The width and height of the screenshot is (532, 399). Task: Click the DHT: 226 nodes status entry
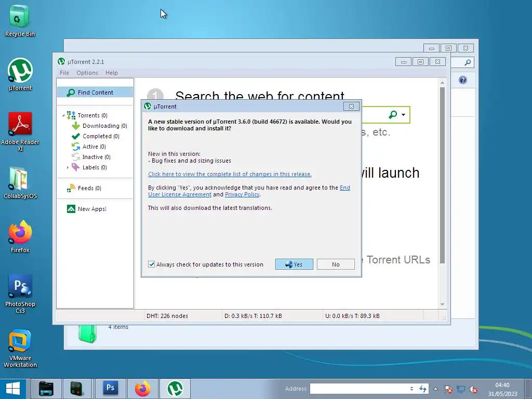click(x=167, y=316)
